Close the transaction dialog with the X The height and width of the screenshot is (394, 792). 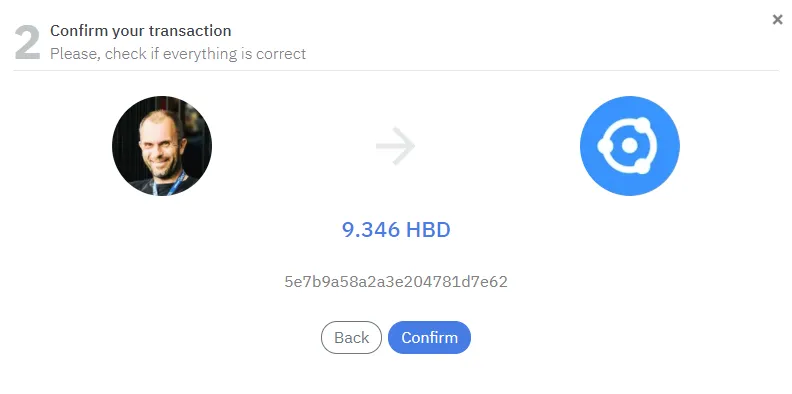(777, 20)
